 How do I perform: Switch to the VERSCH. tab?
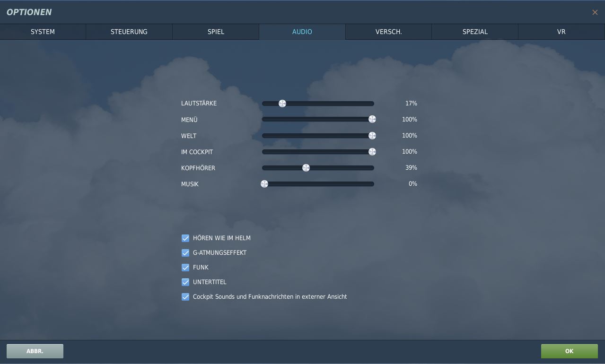(x=388, y=32)
